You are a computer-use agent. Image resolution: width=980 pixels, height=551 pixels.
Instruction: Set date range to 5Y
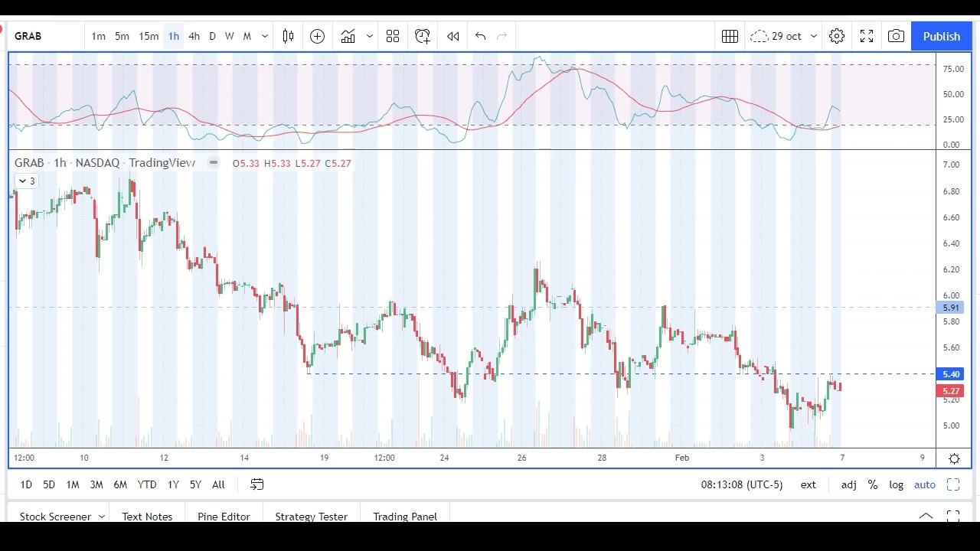[x=195, y=484]
